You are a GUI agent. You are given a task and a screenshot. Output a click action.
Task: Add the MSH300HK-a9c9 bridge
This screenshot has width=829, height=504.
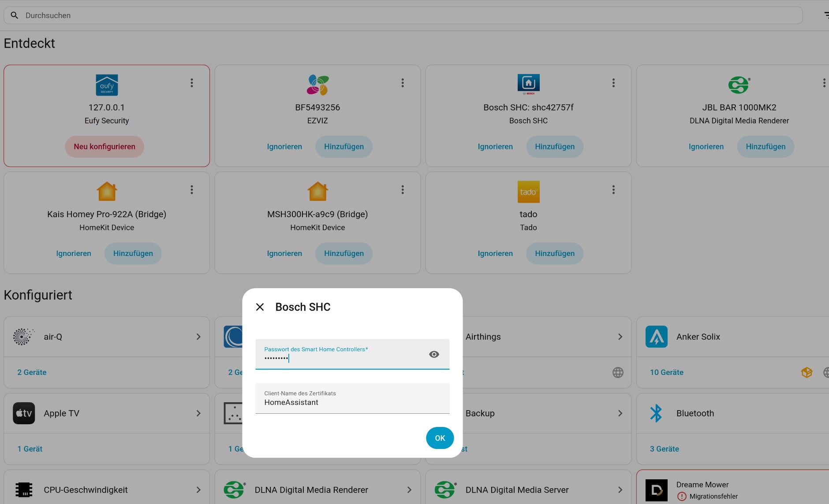tap(344, 253)
